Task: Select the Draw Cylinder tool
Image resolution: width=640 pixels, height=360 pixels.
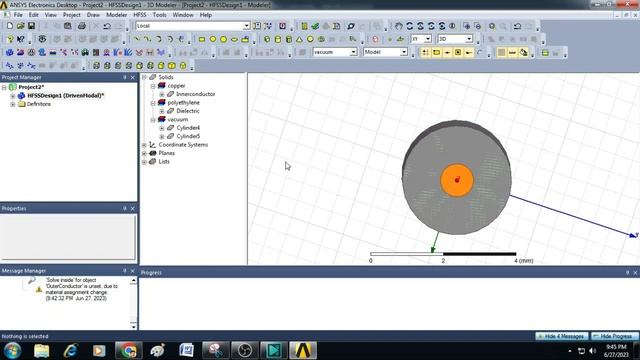Action: tap(278, 39)
